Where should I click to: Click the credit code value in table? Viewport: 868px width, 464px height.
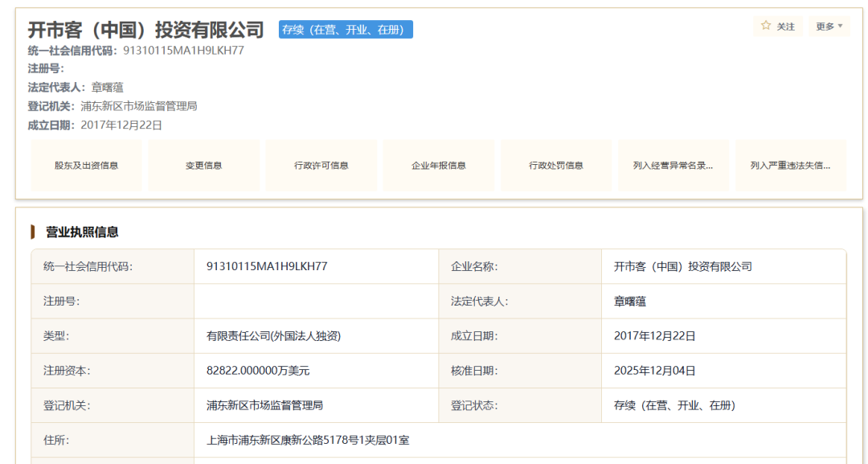267,266
